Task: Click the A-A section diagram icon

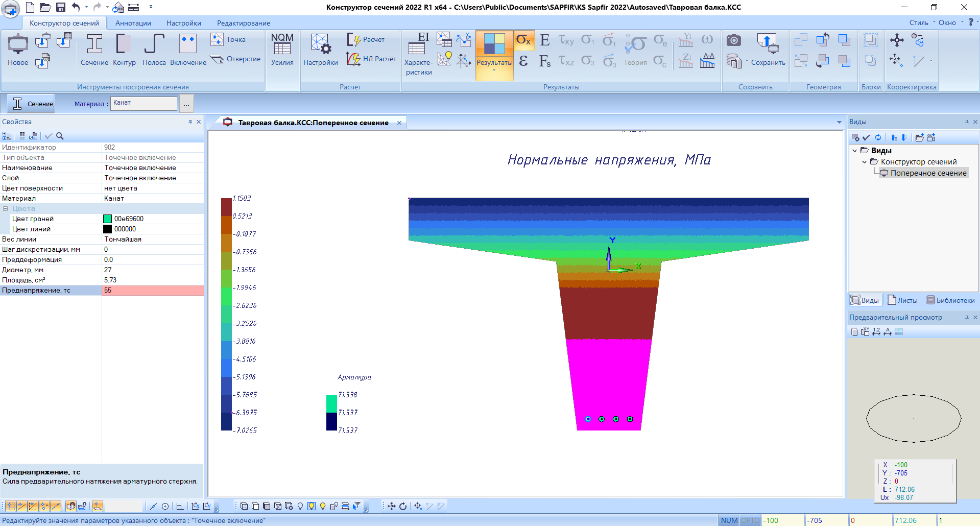Action: click(x=707, y=61)
